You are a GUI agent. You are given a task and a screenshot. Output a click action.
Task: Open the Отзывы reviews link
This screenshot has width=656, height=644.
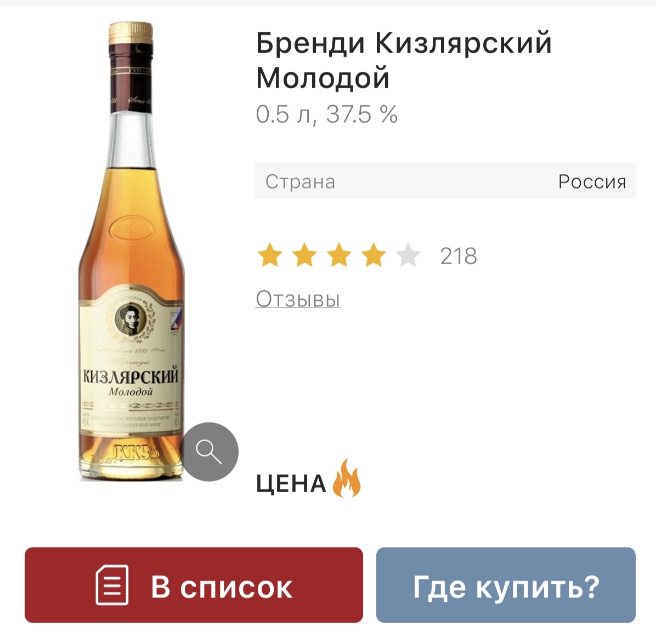pos(298,299)
